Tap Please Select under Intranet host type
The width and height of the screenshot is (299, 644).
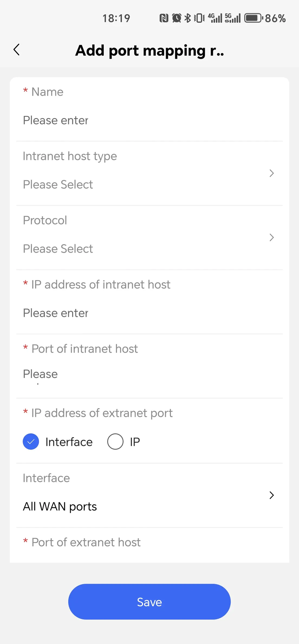[58, 185]
